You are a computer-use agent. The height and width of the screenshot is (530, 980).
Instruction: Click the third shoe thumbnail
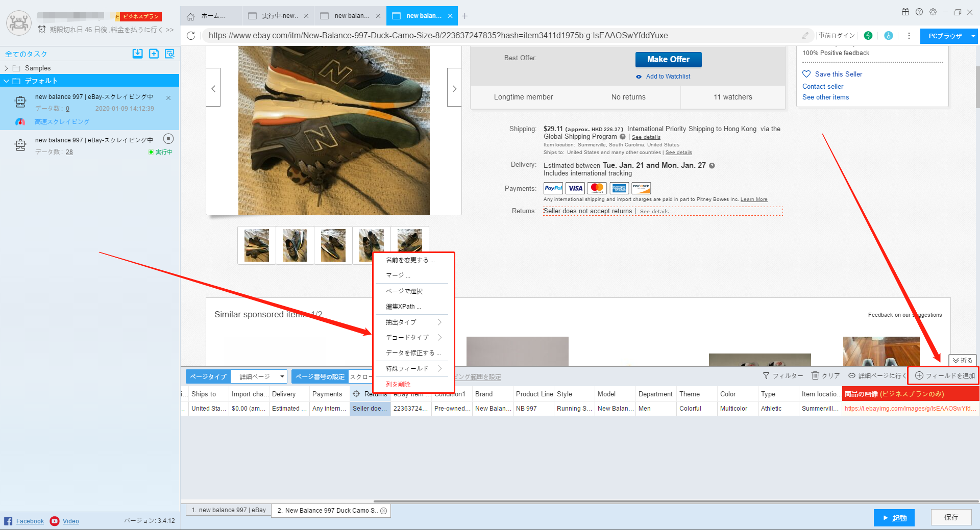333,245
